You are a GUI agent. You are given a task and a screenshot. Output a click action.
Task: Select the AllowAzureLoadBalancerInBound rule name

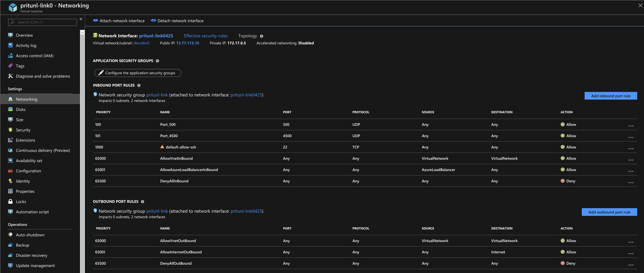tap(189, 170)
